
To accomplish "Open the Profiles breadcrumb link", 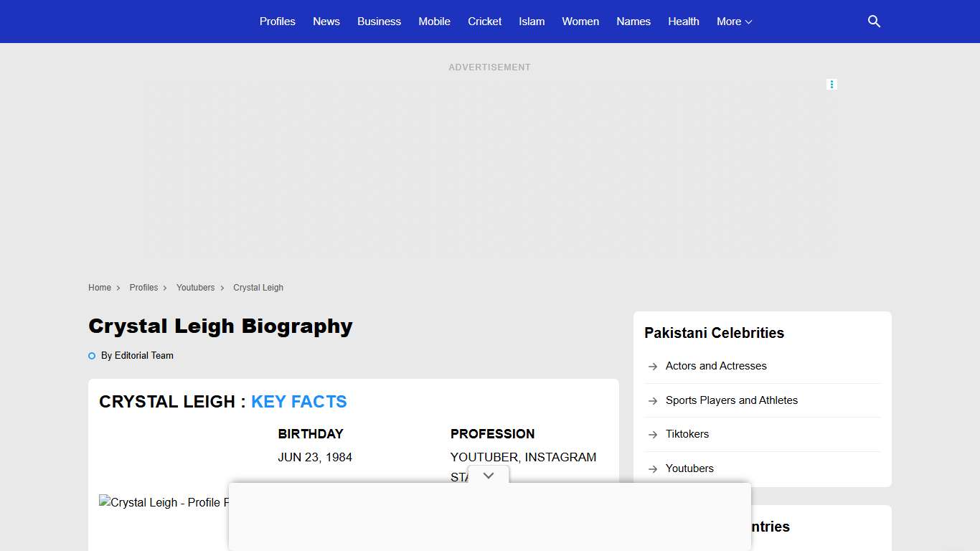I will tap(143, 288).
